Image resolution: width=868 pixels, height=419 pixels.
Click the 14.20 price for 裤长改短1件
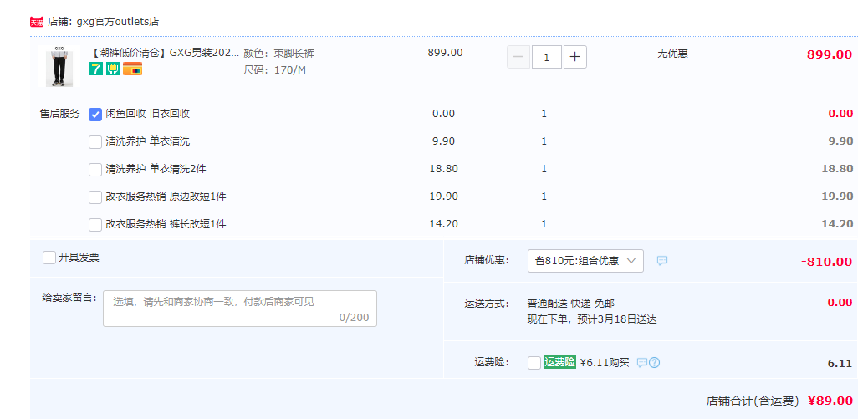444,224
